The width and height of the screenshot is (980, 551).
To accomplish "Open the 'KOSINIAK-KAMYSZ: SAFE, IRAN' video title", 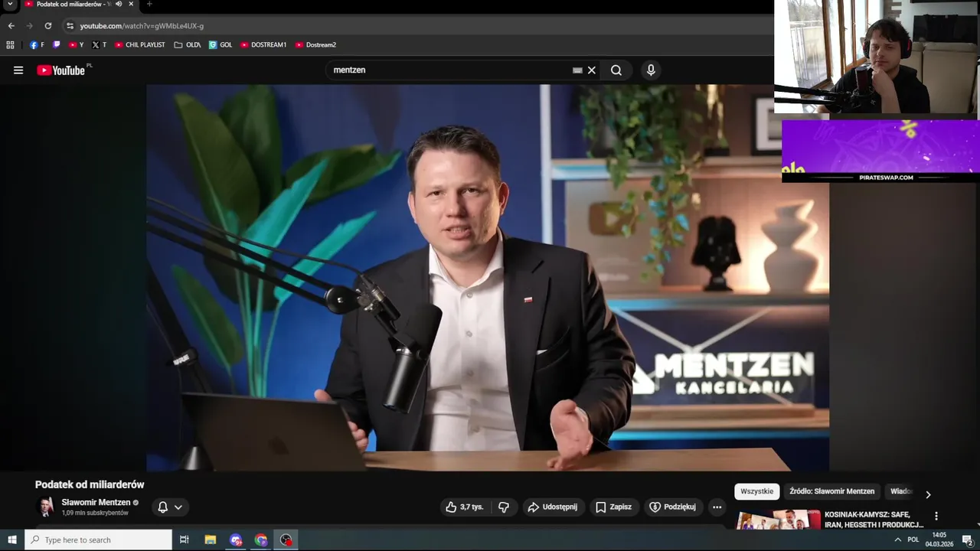I will click(874, 520).
